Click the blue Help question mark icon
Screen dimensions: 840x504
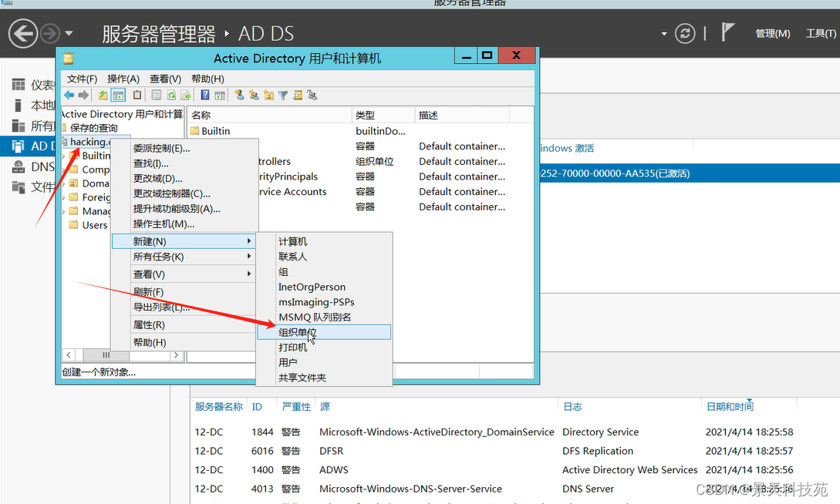point(205,96)
